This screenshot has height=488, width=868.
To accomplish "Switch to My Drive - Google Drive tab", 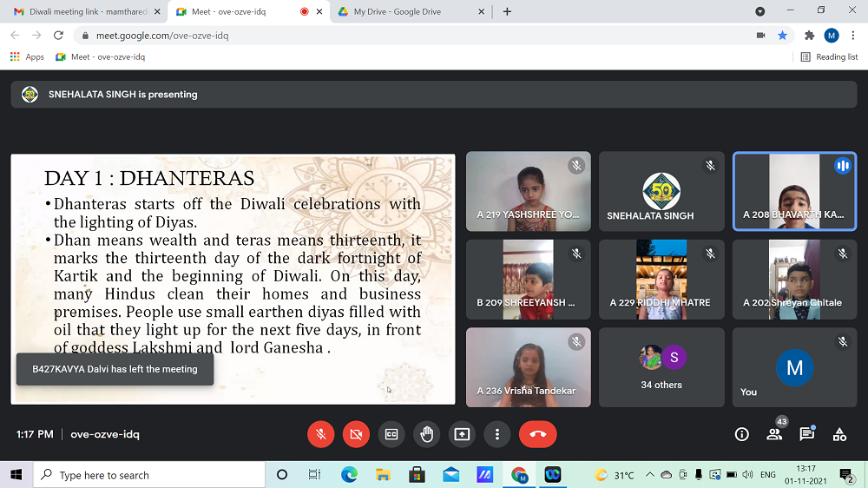I will 398,11.
